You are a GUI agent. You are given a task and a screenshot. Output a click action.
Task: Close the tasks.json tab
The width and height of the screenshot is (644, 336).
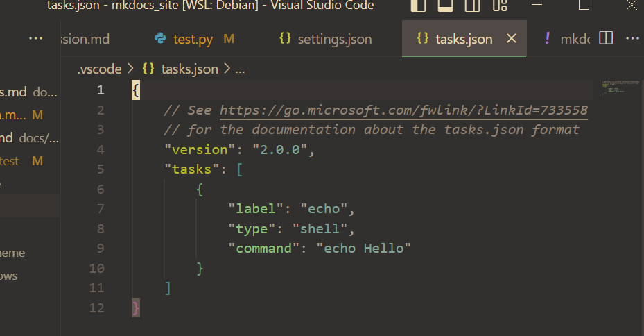(x=512, y=39)
